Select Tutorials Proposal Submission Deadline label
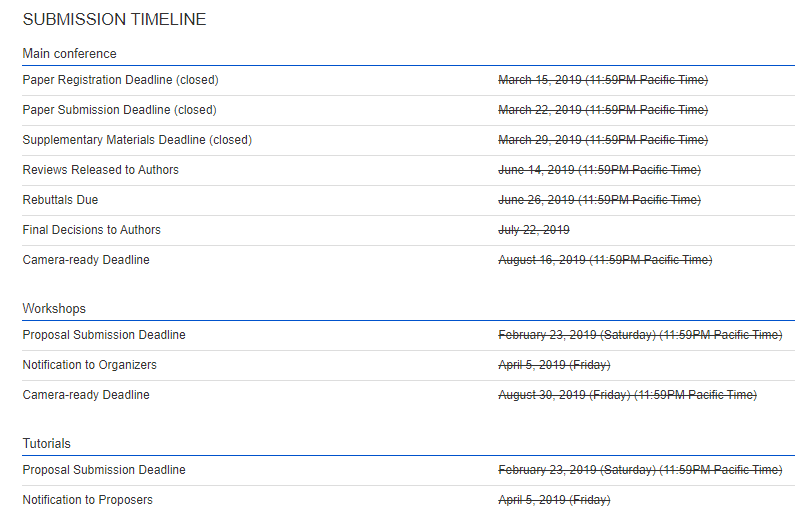 [104, 470]
